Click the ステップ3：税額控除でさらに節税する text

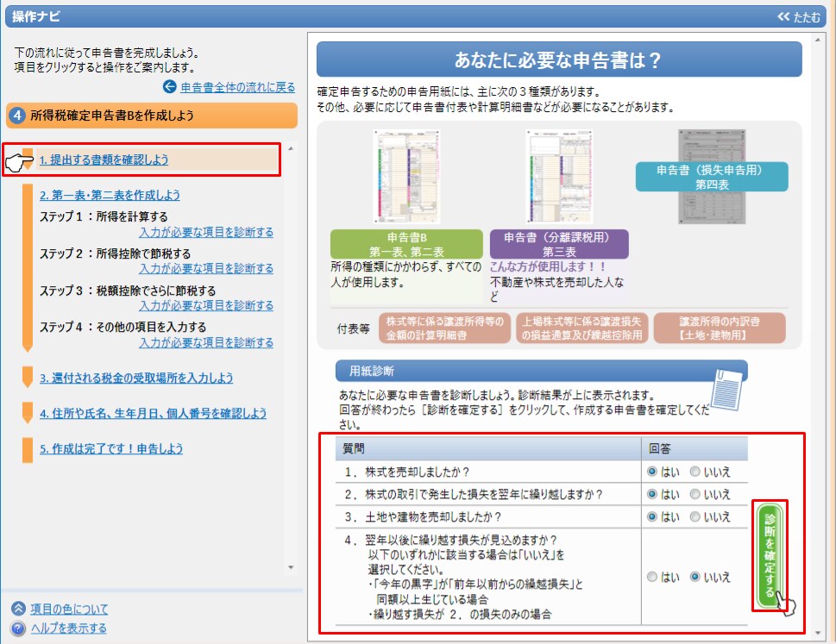[128, 291]
